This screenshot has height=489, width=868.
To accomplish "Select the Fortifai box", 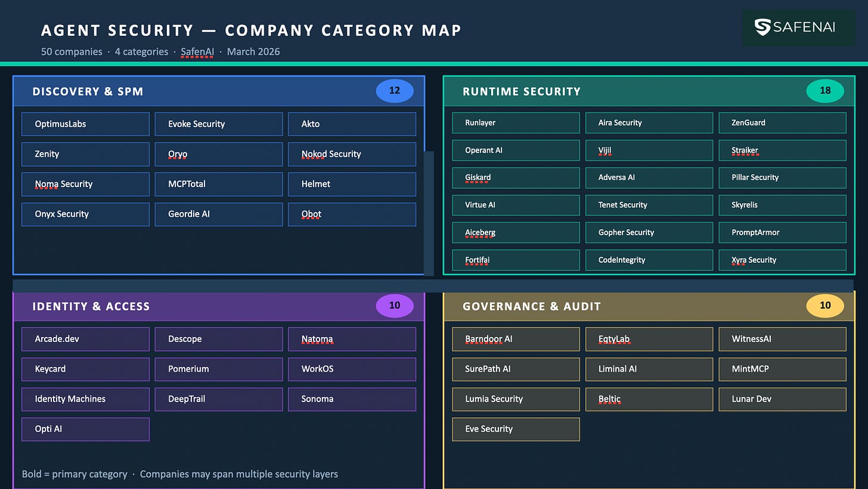I will tap(516, 260).
